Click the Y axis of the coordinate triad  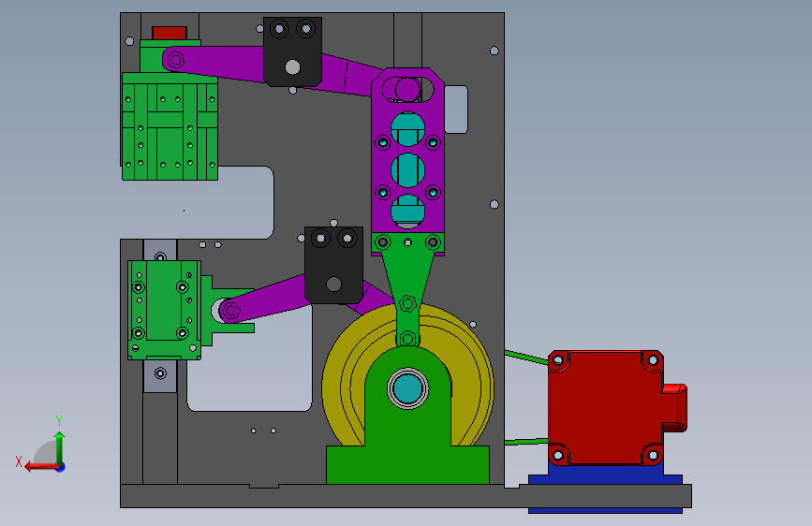click(60, 448)
